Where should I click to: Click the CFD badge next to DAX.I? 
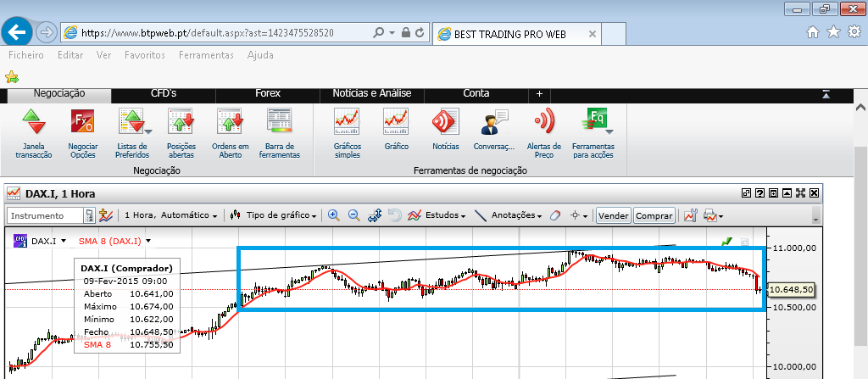(20, 241)
